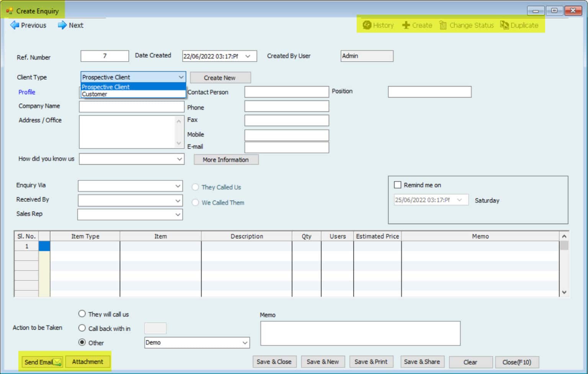The height and width of the screenshot is (374, 588).
Task: Open the Received By dropdown
Action: pos(178,201)
